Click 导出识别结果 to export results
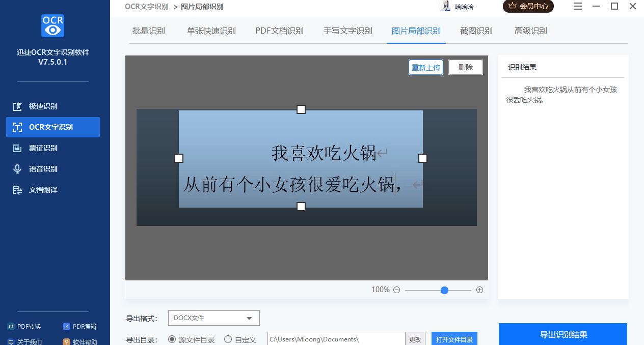 click(563, 334)
